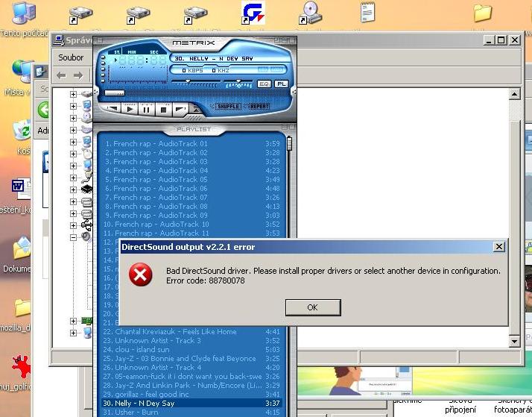This screenshot has width=532, height=417.
Task: Click the Eject/open file button in Winamp
Action: 197,109
